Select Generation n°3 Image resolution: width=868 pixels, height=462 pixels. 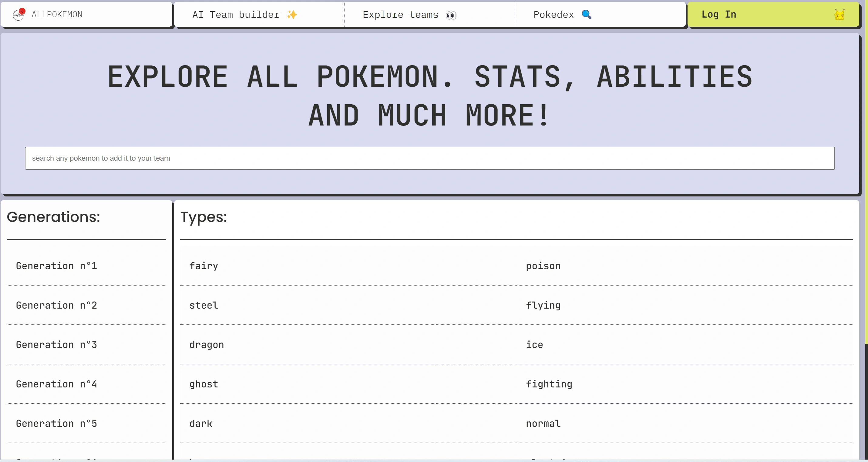click(86, 345)
